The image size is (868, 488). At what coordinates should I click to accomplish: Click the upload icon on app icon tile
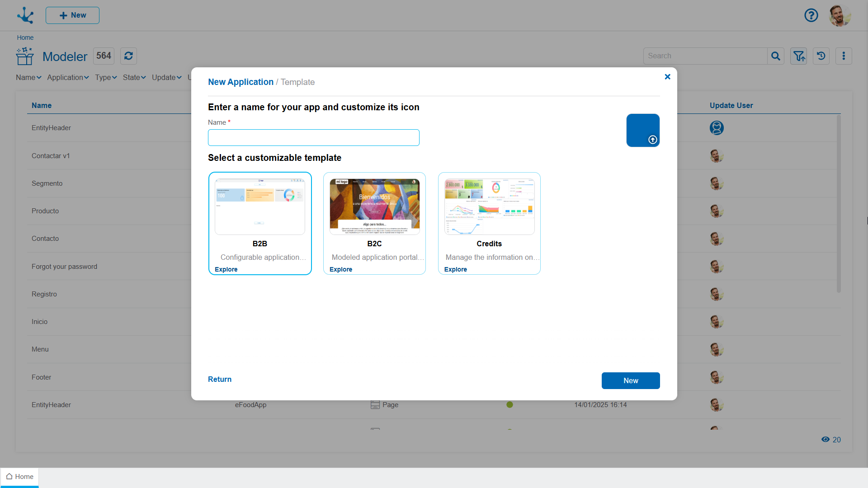pos(652,140)
